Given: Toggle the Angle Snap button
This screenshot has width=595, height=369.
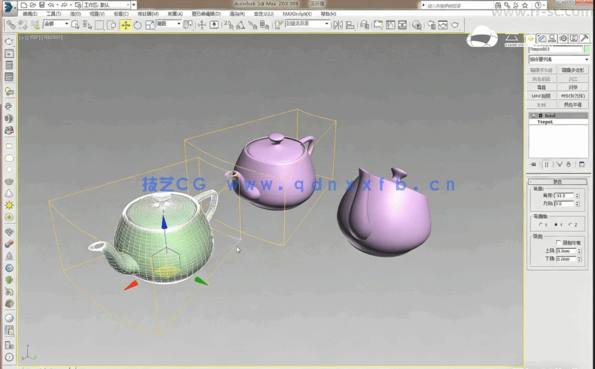Looking at the screenshot, I should click(240, 25).
